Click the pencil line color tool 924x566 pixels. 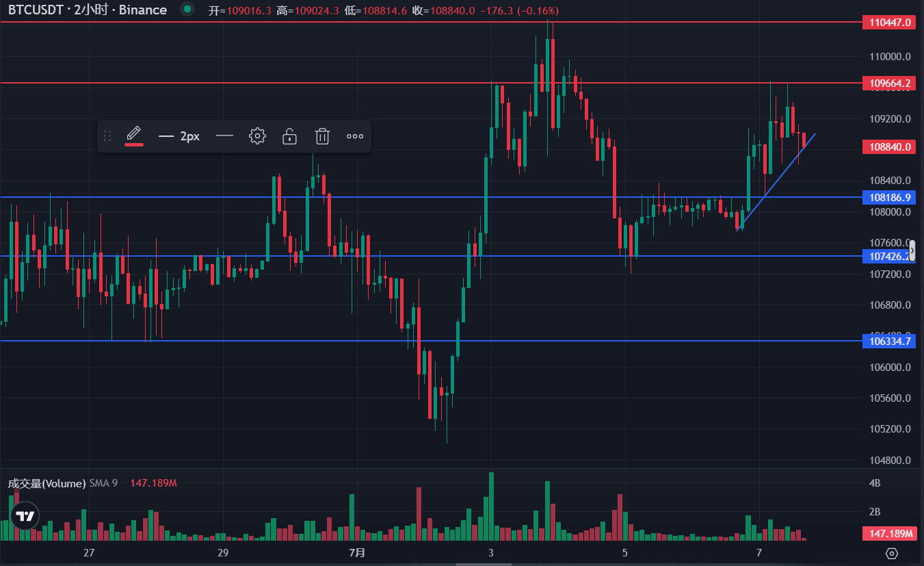(134, 135)
